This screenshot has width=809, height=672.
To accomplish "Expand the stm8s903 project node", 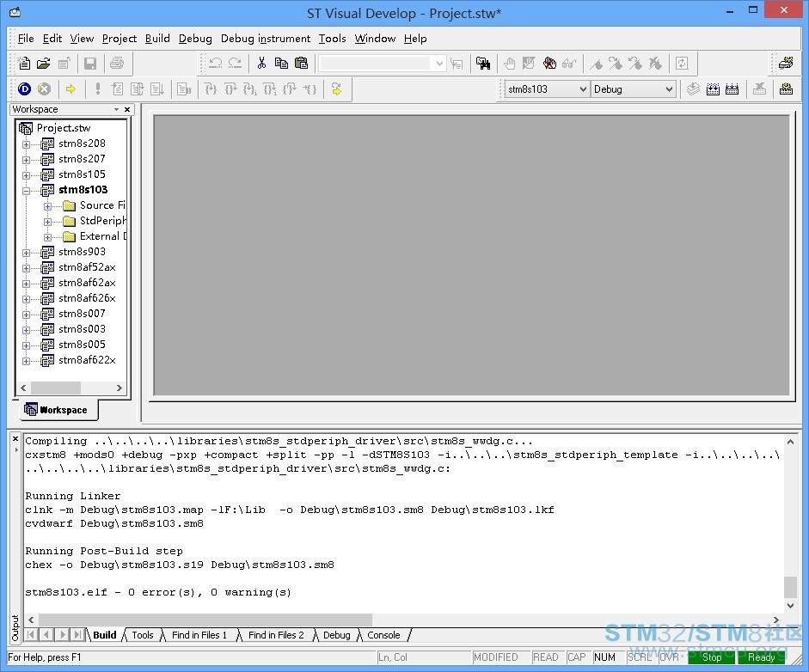I will point(27,253).
